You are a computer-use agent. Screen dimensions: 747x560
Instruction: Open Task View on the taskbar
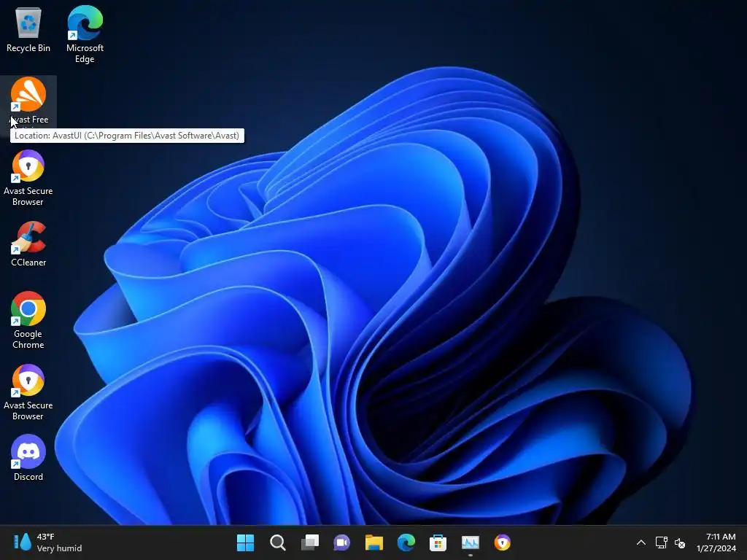309,542
